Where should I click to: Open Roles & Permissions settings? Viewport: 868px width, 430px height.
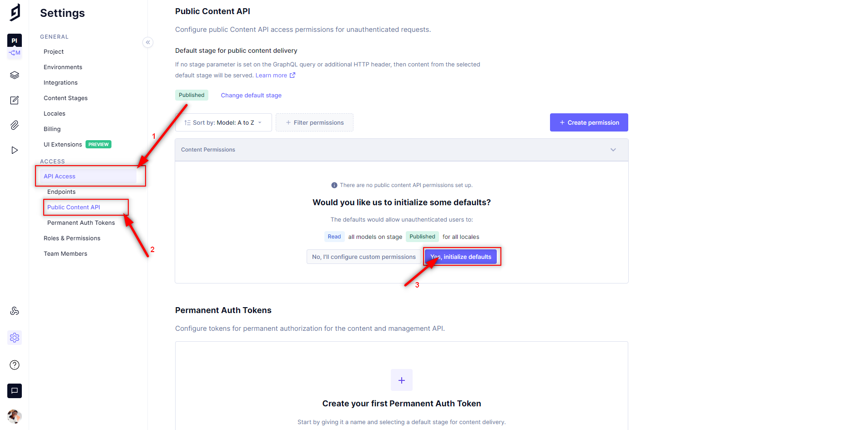72,238
